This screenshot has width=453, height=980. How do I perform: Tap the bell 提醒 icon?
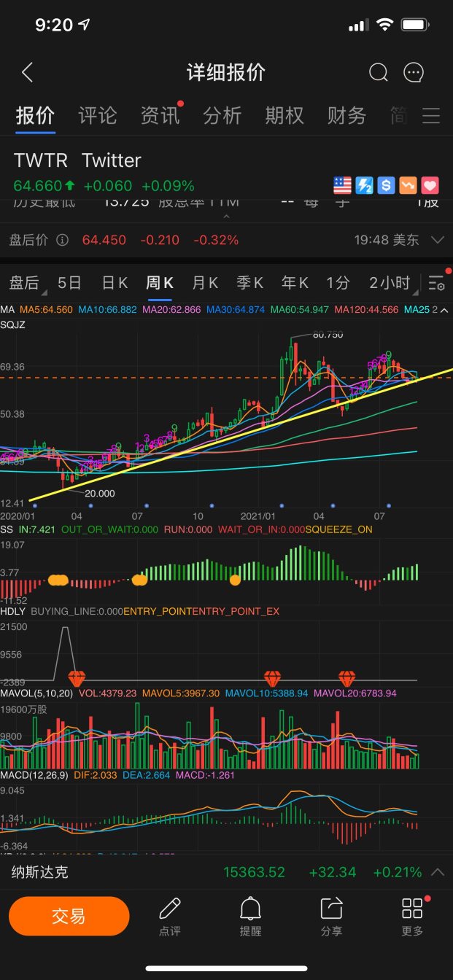point(250,908)
